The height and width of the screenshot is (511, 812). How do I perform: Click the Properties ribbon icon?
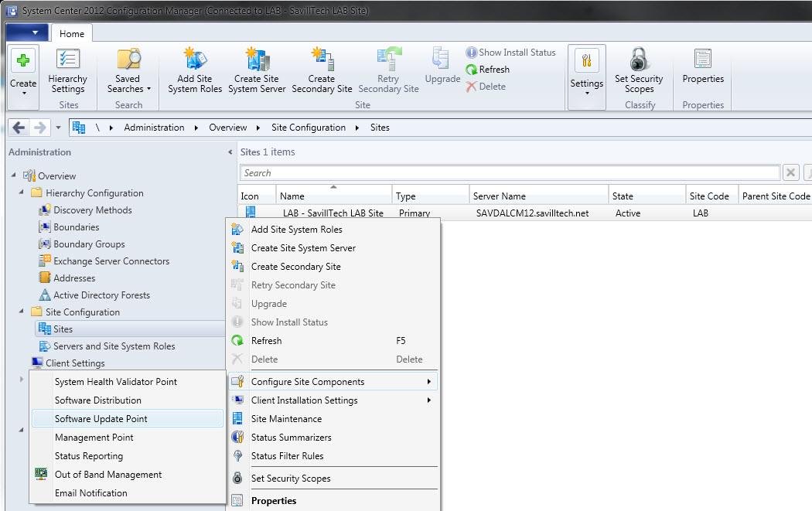click(703, 59)
